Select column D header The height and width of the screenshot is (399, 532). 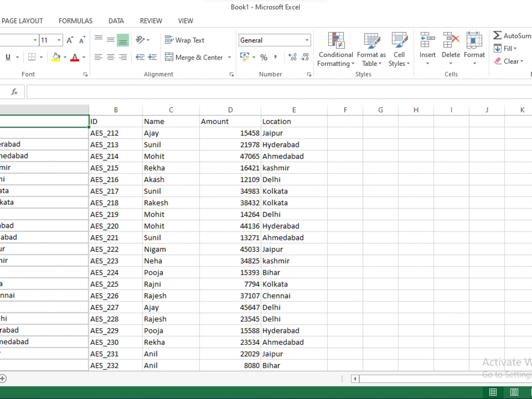point(230,110)
